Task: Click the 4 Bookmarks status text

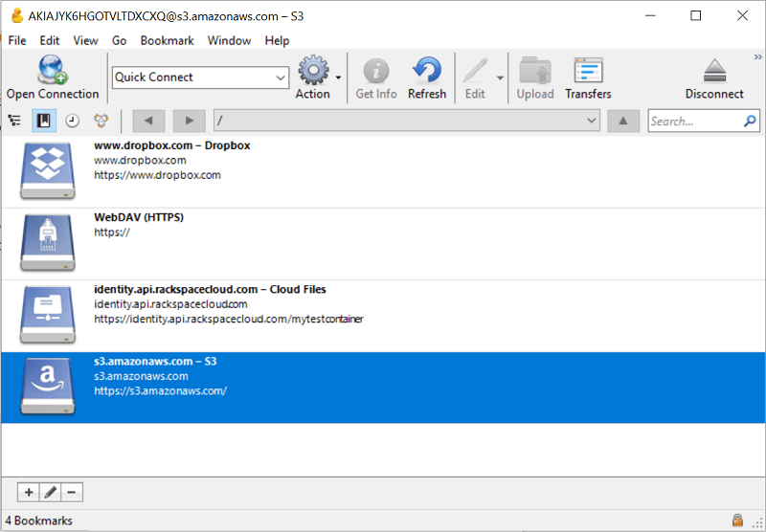Action: [38, 521]
